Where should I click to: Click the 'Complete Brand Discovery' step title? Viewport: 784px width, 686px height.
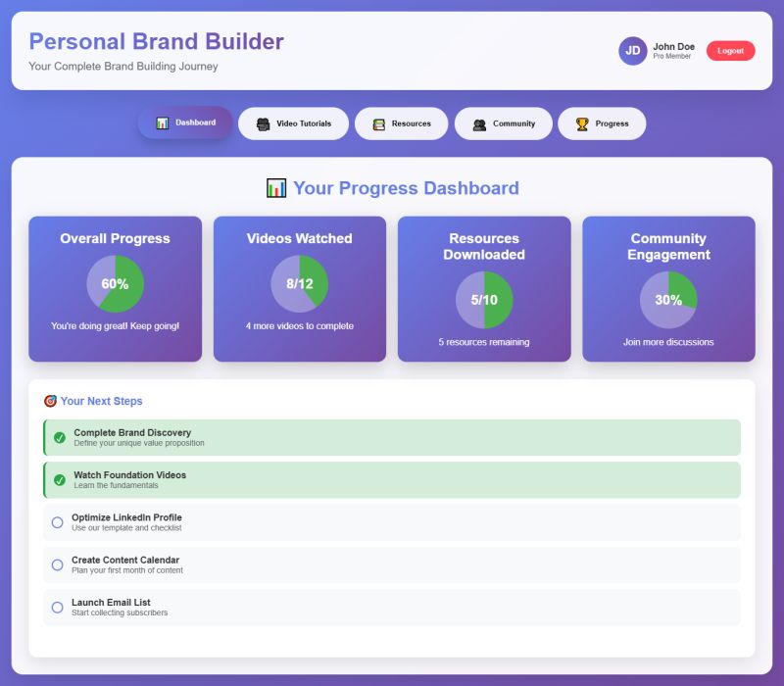point(132,432)
